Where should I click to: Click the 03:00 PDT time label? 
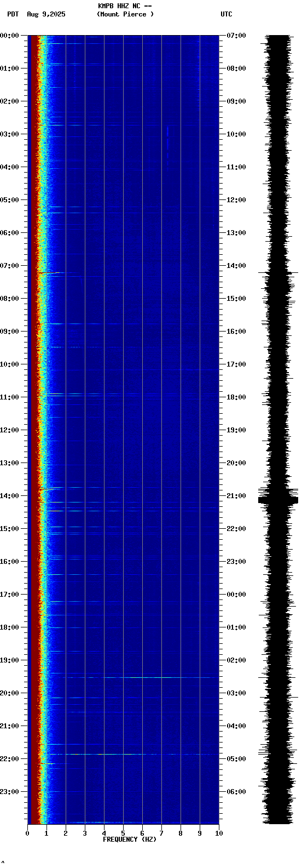(9, 134)
